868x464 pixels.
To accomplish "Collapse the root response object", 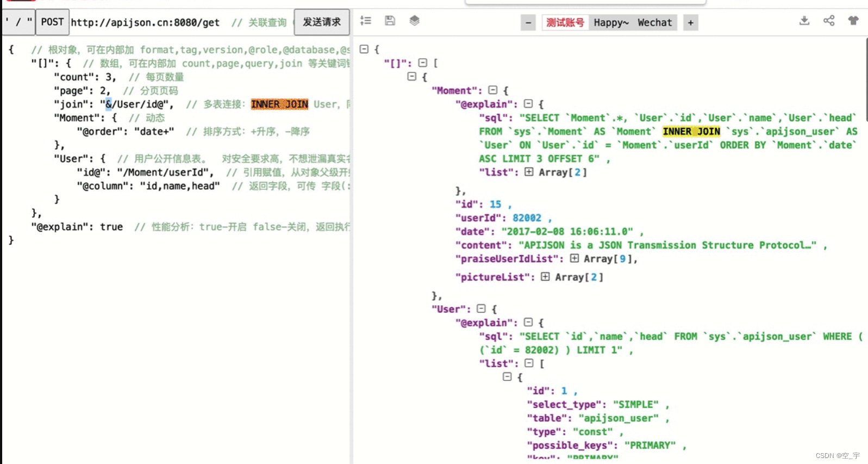I will click(364, 49).
